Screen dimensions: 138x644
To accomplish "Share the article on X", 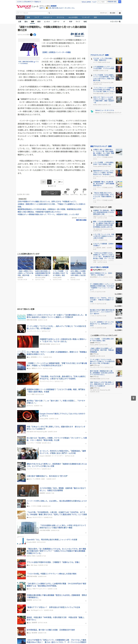I will (x=31, y=35).
